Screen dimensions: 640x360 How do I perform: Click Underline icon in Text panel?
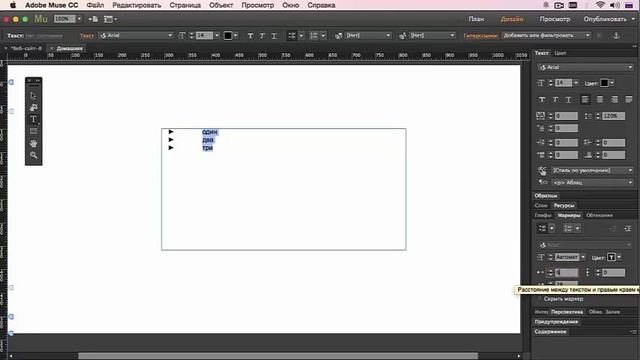click(x=568, y=100)
